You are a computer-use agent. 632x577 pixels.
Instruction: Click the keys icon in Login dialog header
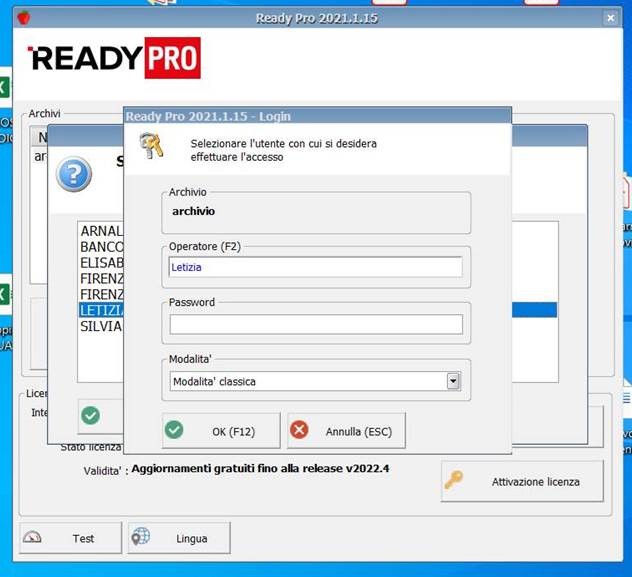[152, 145]
